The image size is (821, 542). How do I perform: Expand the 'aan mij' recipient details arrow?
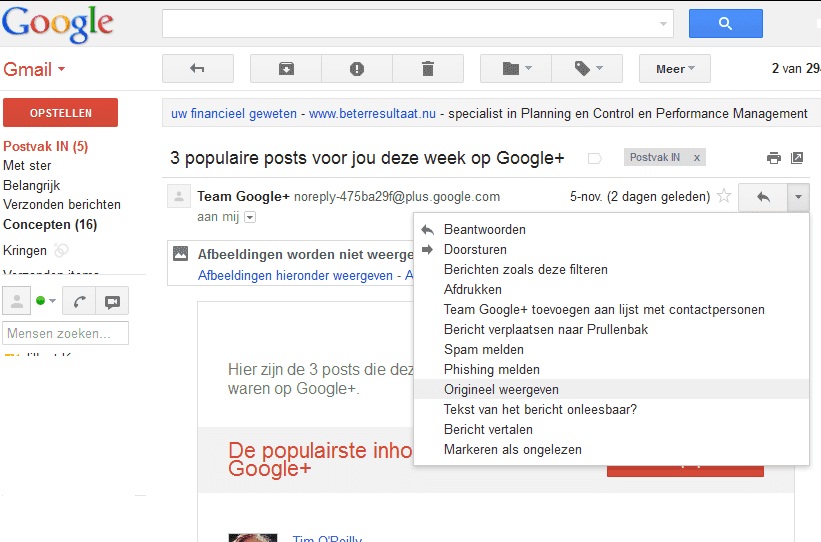[250, 217]
